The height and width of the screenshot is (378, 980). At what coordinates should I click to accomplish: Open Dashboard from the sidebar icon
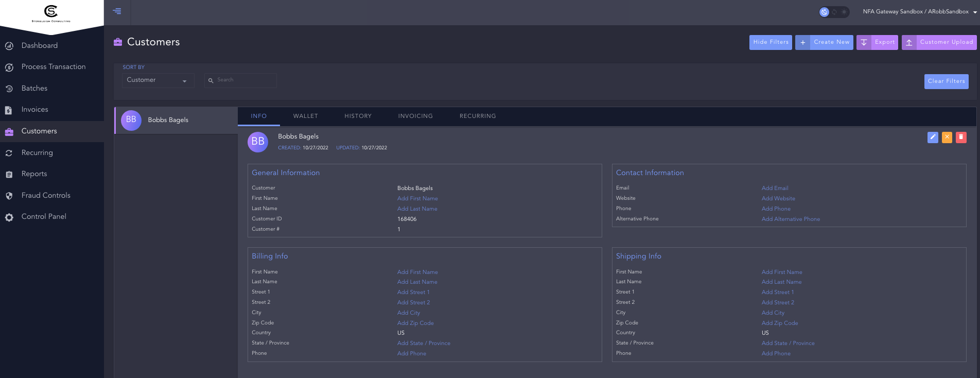coord(9,46)
